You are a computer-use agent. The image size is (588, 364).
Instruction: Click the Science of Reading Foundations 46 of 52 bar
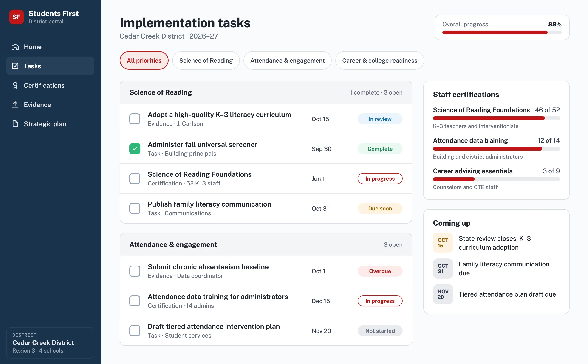(x=496, y=118)
